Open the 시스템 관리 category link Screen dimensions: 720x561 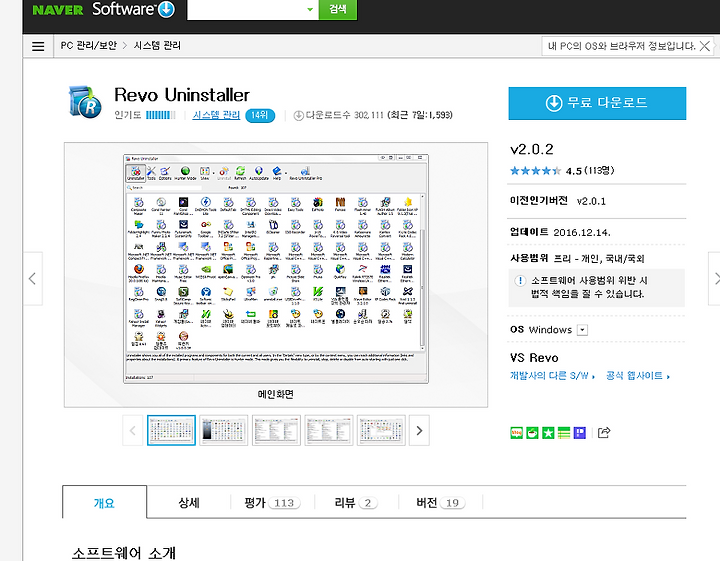coord(216,115)
